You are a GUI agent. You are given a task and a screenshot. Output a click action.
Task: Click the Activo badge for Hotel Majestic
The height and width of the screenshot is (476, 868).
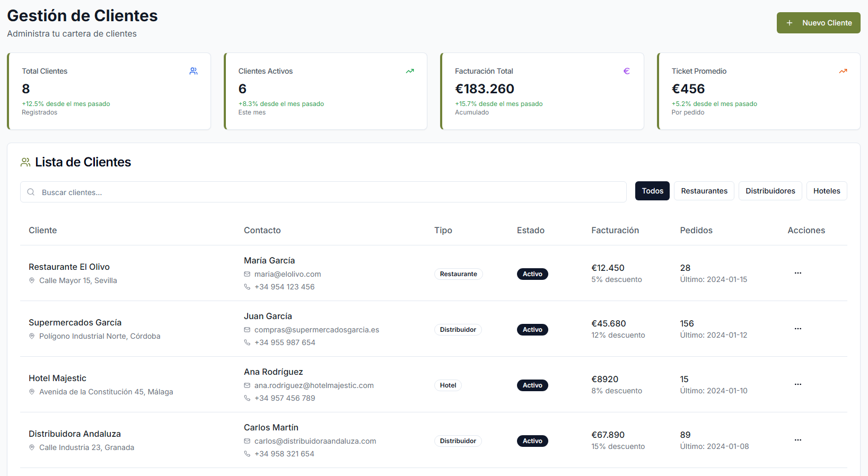tap(532, 385)
